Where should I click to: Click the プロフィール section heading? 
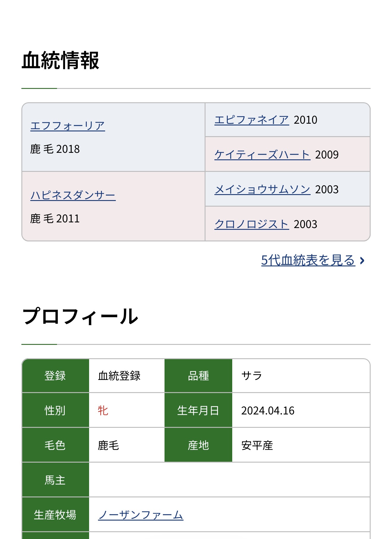point(80,316)
